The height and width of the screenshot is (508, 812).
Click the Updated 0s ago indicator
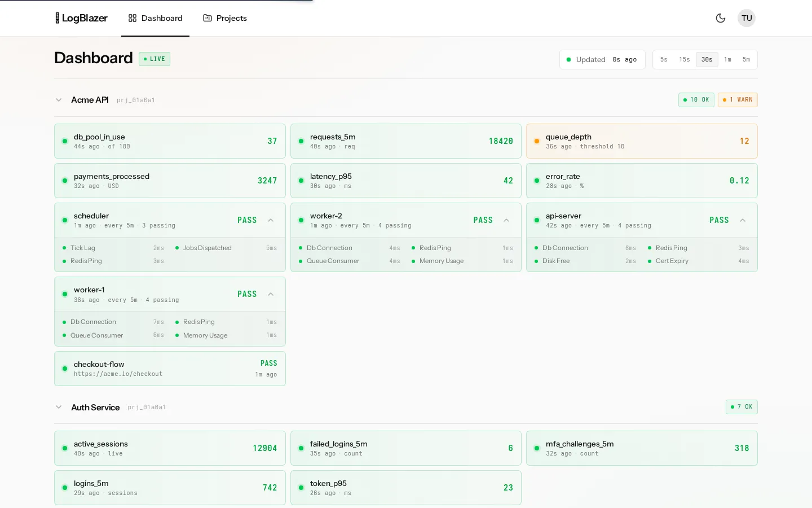[x=603, y=59]
